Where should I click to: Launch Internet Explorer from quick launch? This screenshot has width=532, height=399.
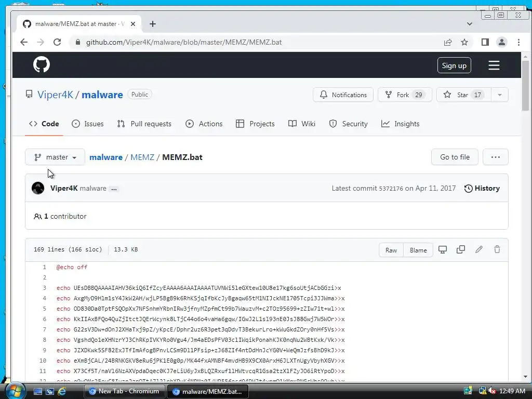(x=62, y=392)
